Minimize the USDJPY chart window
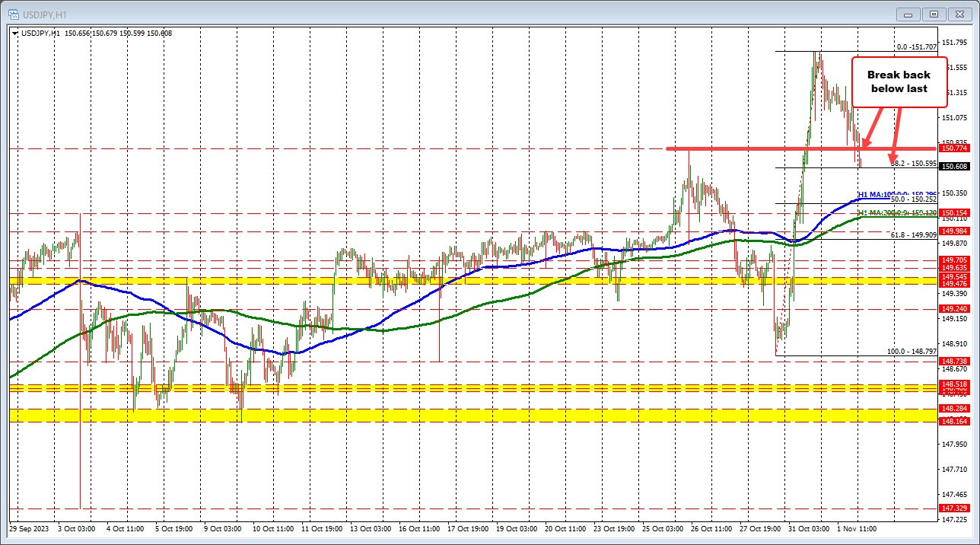The width and height of the screenshot is (980, 545). (x=908, y=14)
